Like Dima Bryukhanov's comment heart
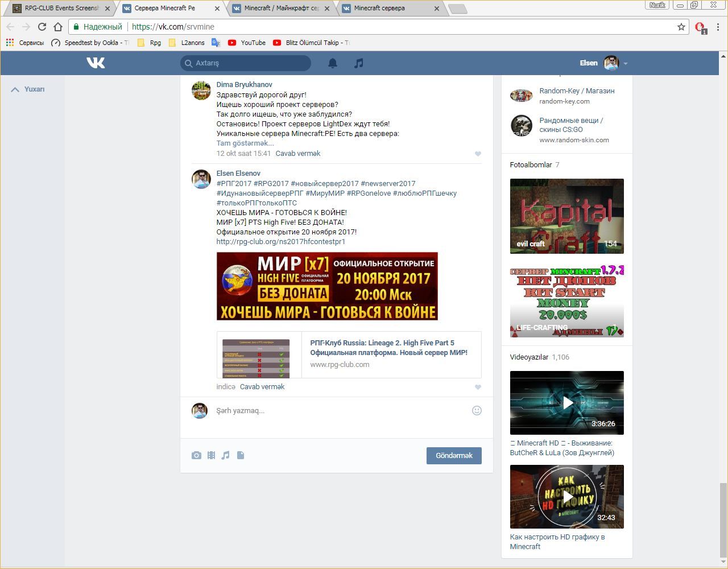The image size is (728, 569). [478, 154]
